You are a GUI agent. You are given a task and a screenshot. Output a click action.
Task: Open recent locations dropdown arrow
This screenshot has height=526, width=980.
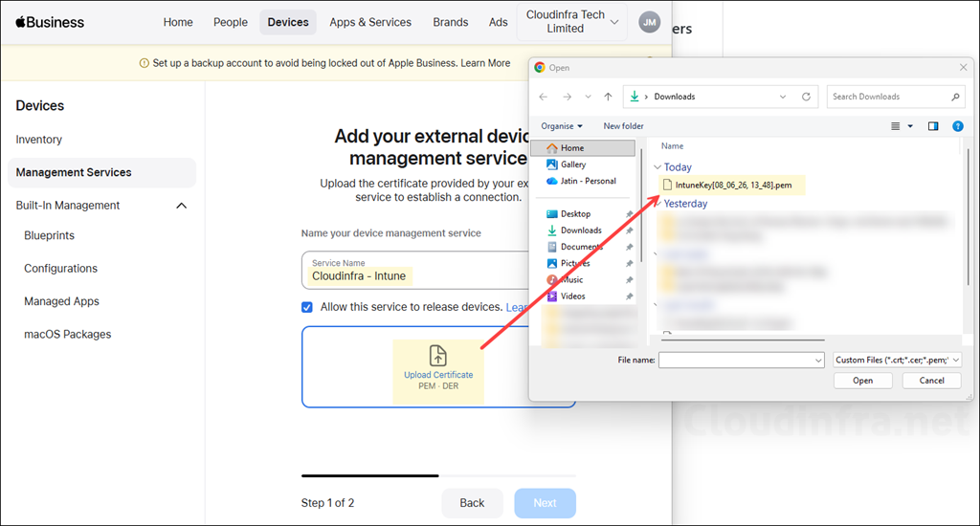(x=589, y=97)
